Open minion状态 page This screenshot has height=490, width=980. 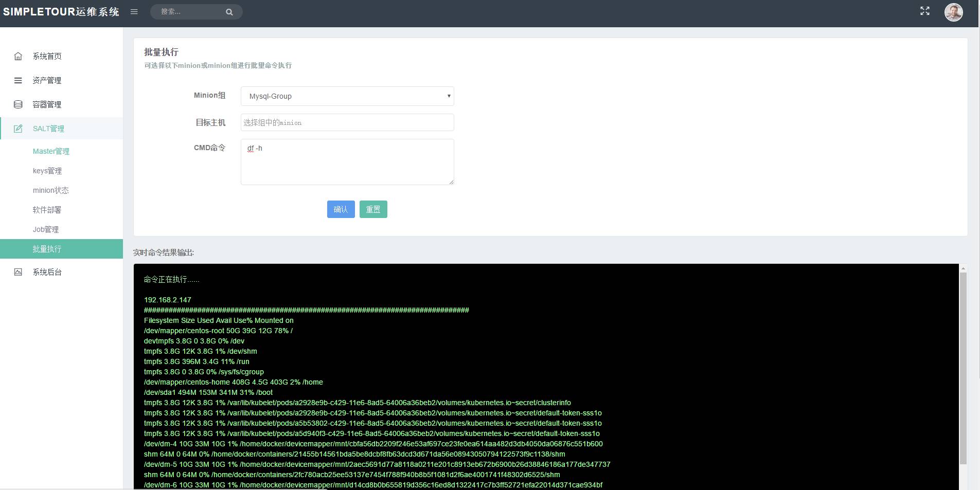(50, 190)
